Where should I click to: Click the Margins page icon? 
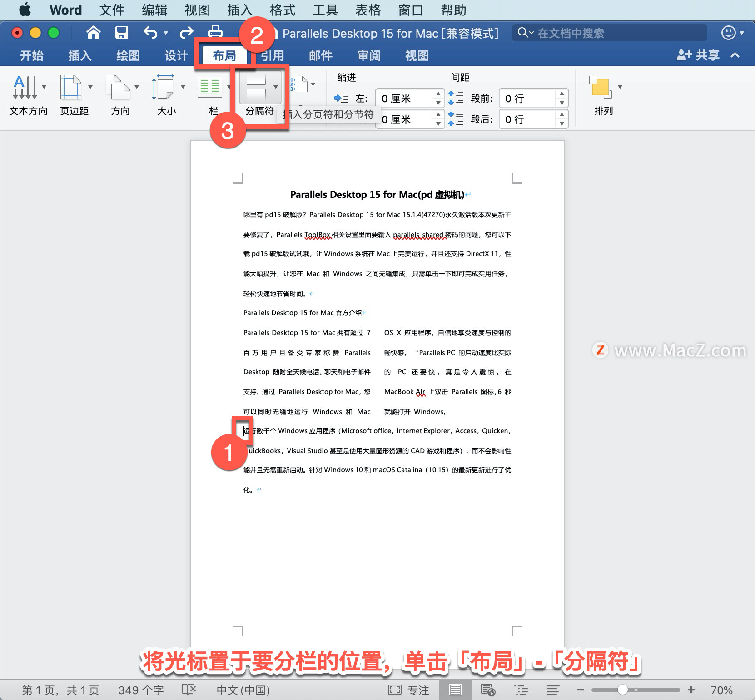click(71, 87)
